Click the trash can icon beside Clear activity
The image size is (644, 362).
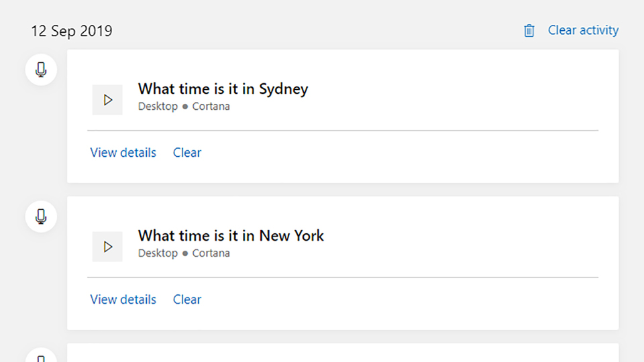tap(529, 30)
